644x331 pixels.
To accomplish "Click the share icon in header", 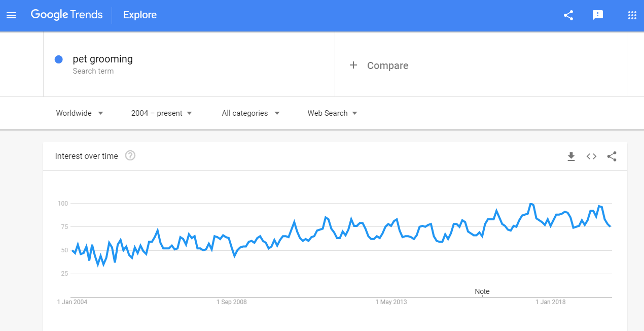I will [568, 15].
